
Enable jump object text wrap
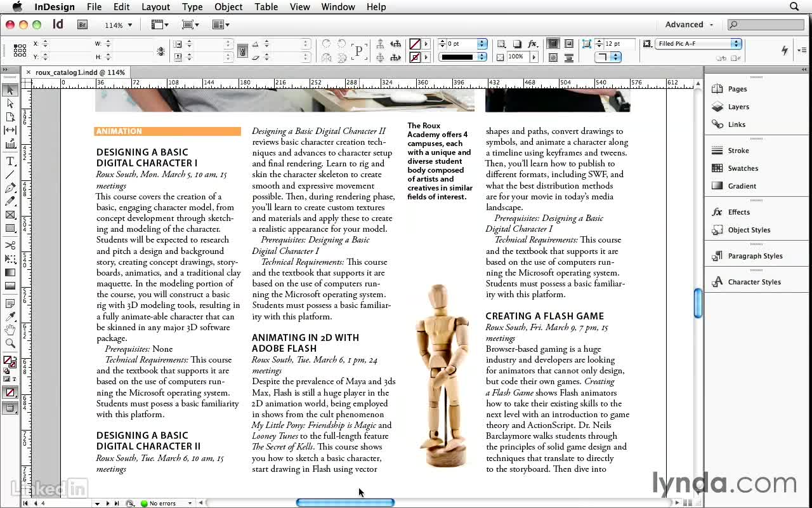pyautogui.click(x=569, y=58)
